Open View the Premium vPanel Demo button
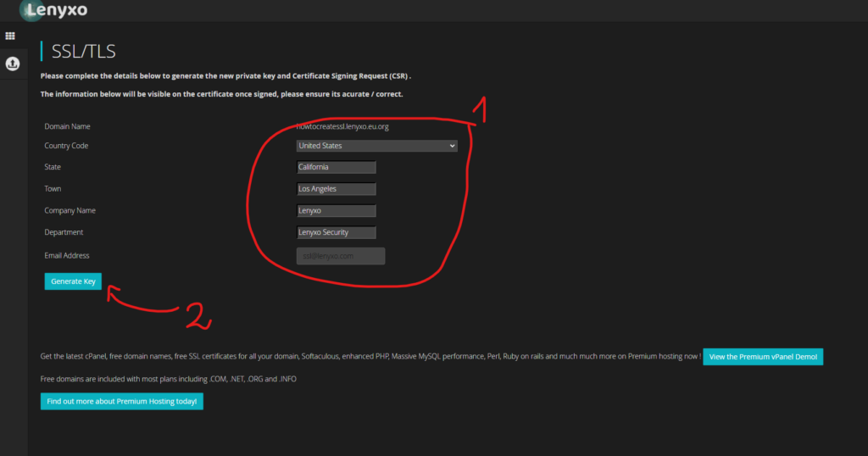 click(x=763, y=357)
